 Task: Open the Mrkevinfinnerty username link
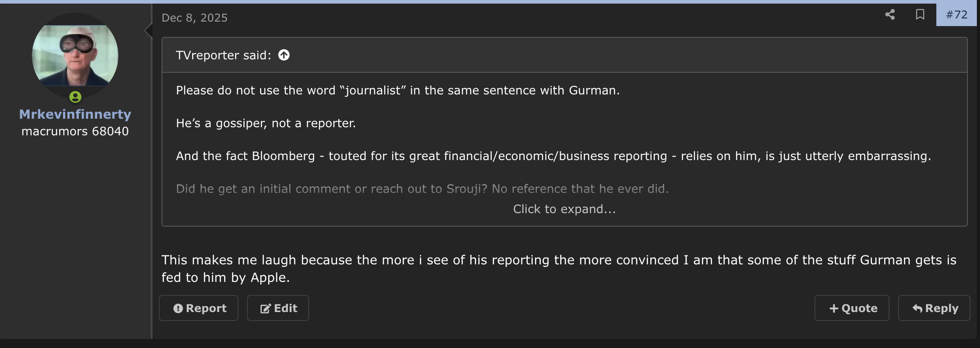pos(75,114)
